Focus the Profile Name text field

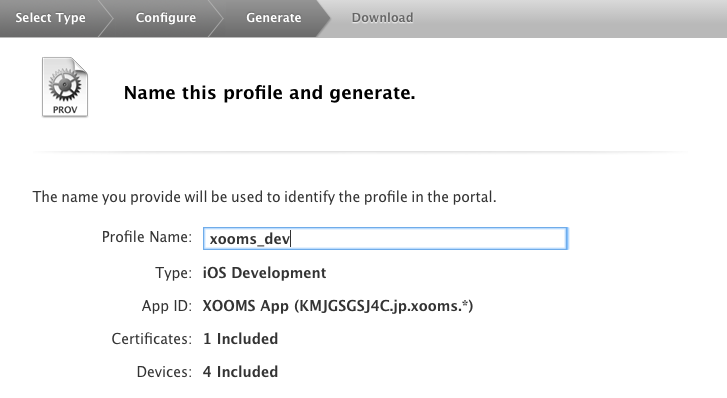[385, 238]
